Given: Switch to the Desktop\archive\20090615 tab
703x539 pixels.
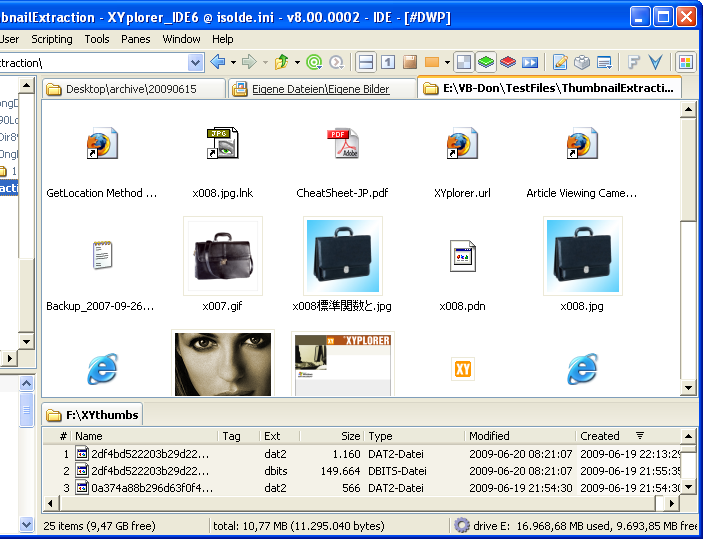Looking at the screenshot, I should (x=130, y=89).
